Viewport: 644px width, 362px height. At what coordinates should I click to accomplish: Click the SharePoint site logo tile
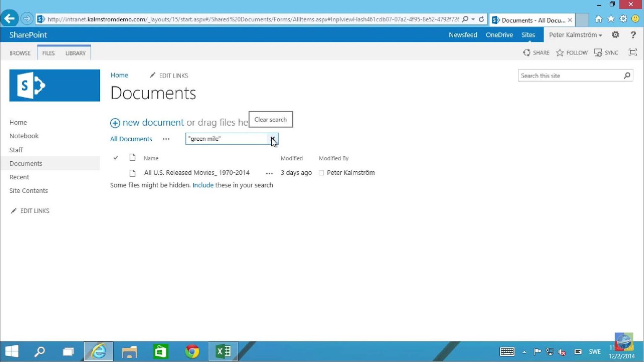click(54, 85)
